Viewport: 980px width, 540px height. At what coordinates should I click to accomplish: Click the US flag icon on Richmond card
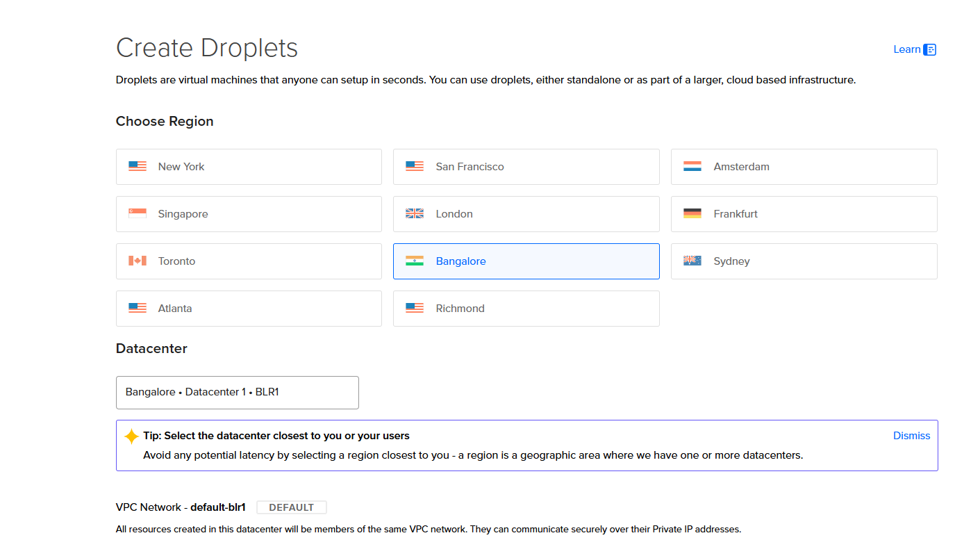pyautogui.click(x=415, y=307)
